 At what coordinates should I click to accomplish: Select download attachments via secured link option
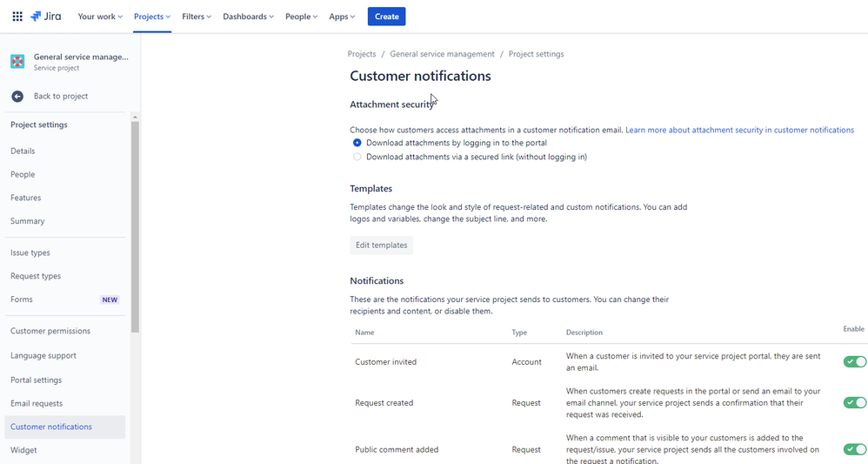[x=357, y=158]
